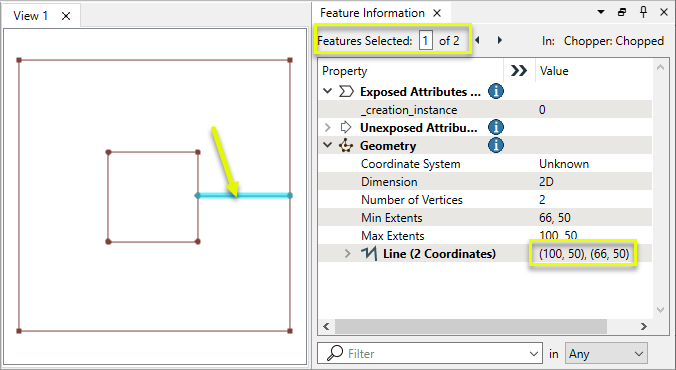Open the panel options dropdown arrow
676x370 pixels.
coord(601,13)
